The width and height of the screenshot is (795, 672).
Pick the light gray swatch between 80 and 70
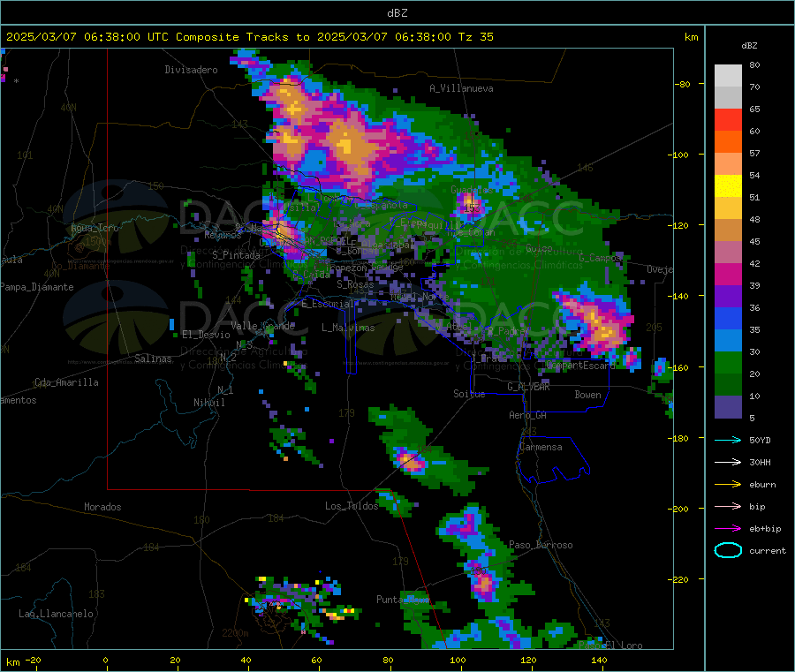[x=728, y=76]
